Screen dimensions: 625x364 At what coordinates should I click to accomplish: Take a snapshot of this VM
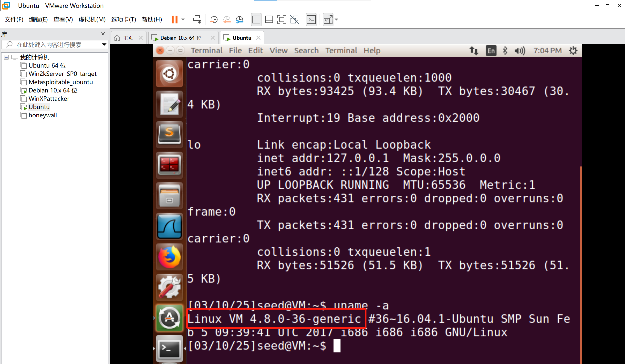point(214,20)
